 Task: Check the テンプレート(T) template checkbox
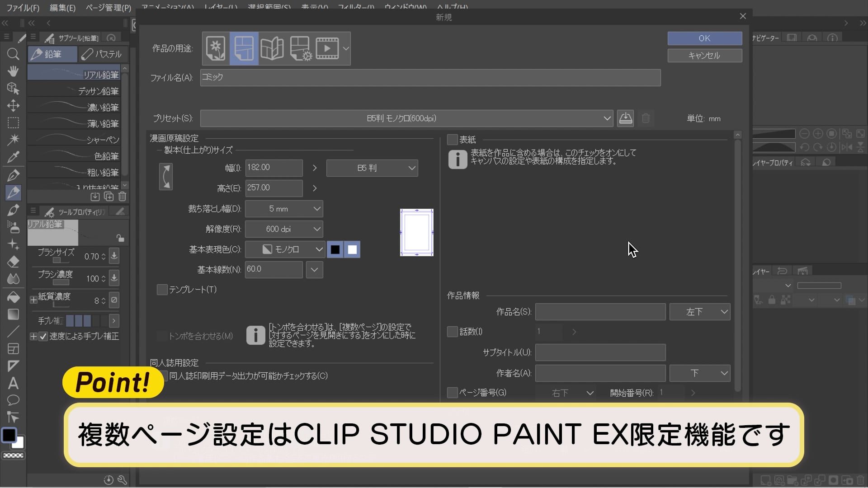[162, 290]
